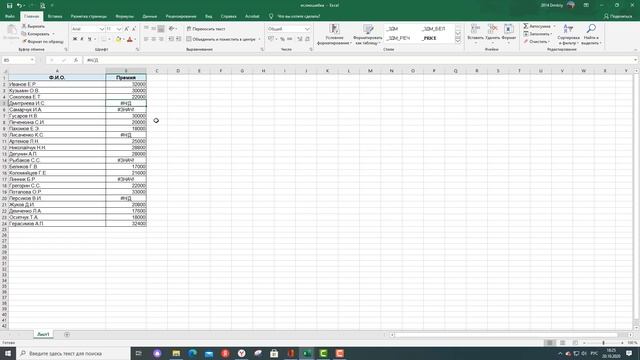
Task: Open the Файл tab
Action: click(10, 16)
